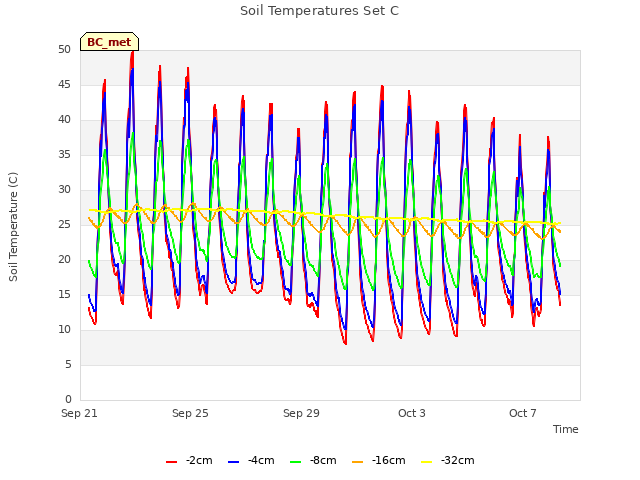
Task: Click the Oct 3 date tick label
Action: pyautogui.click(x=412, y=413)
